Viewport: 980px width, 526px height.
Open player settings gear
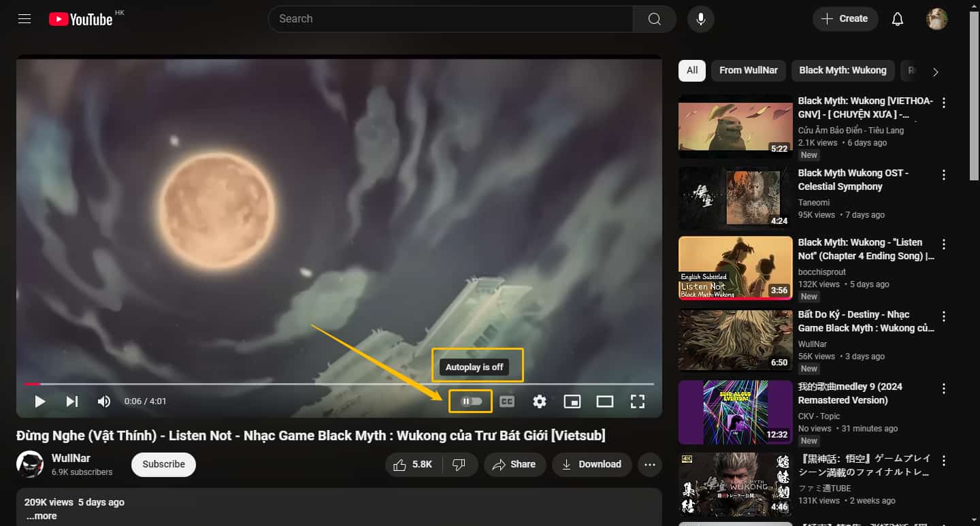pyautogui.click(x=540, y=401)
